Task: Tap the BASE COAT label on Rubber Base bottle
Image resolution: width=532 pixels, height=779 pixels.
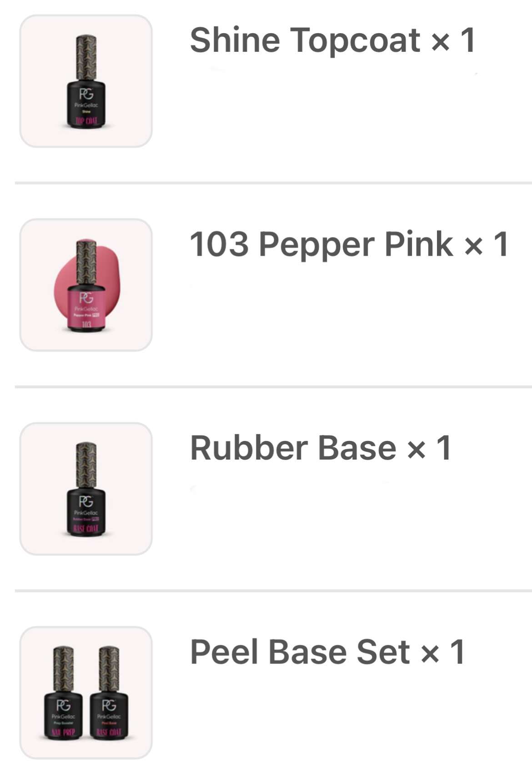Action: (86, 528)
